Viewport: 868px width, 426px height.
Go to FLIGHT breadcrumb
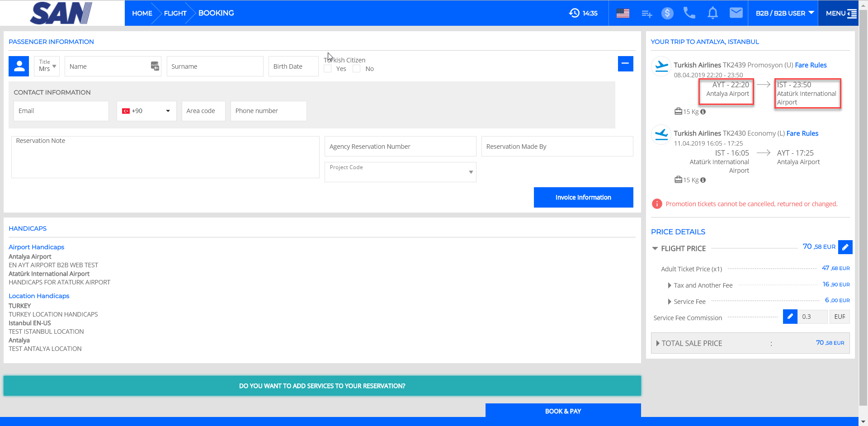point(175,14)
